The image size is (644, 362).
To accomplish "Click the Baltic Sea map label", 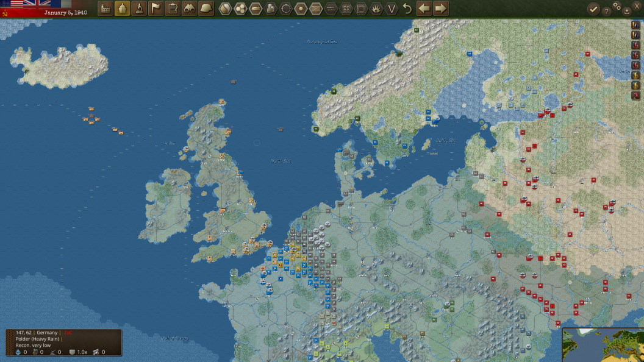I will pyautogui.click(x=446, y=140).
